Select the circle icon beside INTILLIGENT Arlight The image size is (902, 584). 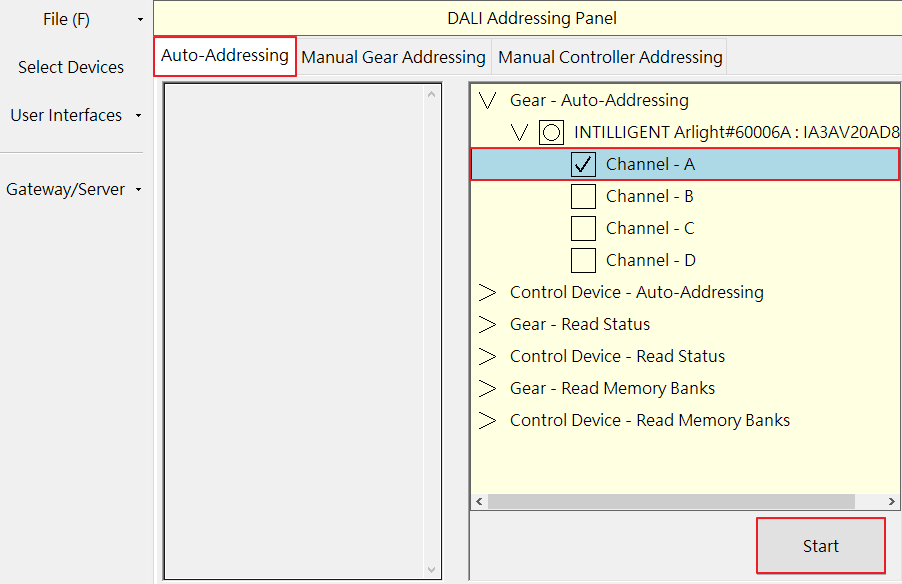tap(551, 132)
